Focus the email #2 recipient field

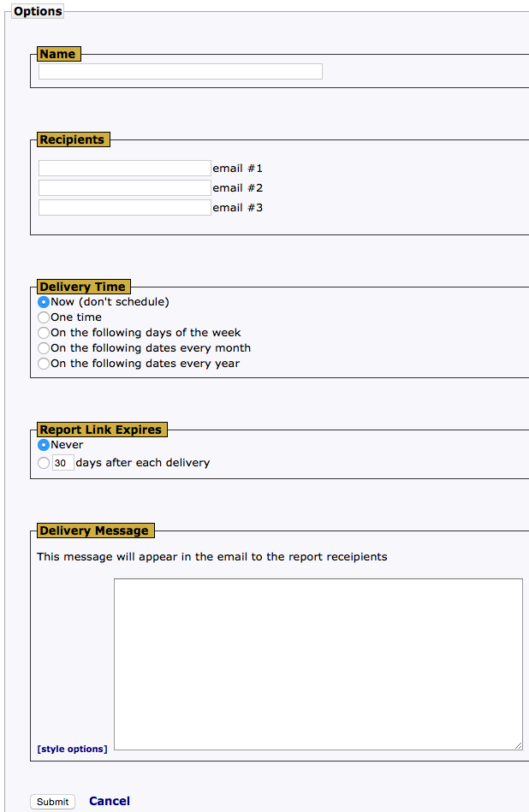[x=124, y=188]
